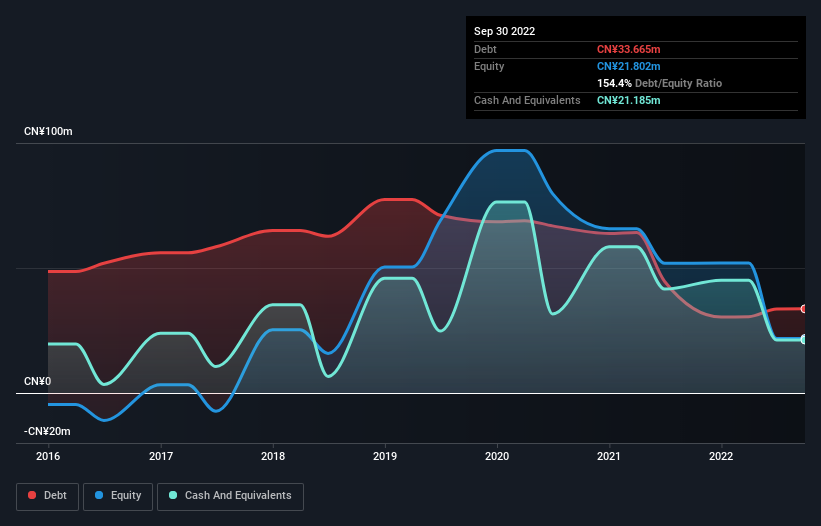Toggle the Debt series legend button
The height and width of the screenshot is (526, 821).
tap(48, 496)
